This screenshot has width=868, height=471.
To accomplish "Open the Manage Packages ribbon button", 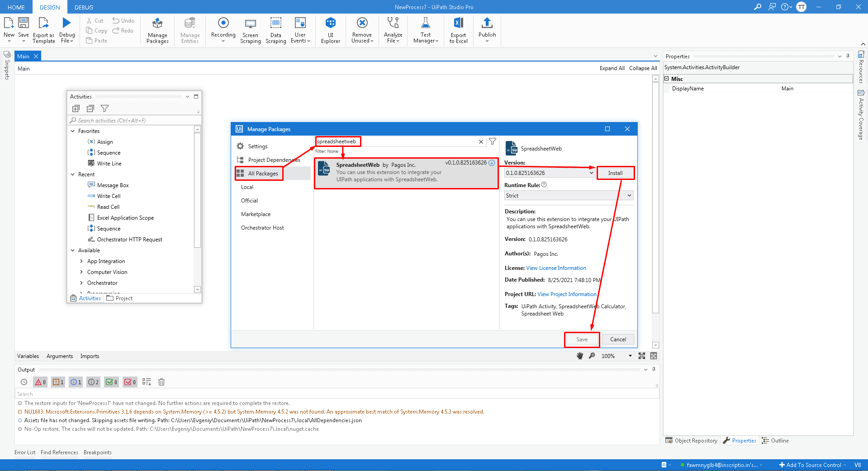I will [157, 30].
